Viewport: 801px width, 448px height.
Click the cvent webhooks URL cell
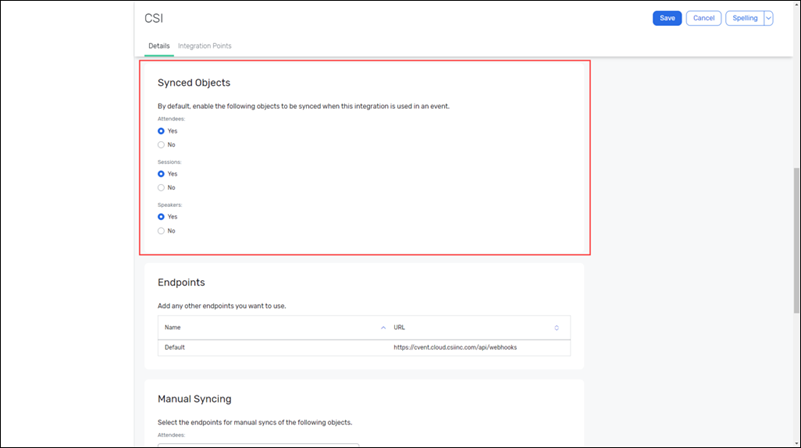click(x=455, y=347)
